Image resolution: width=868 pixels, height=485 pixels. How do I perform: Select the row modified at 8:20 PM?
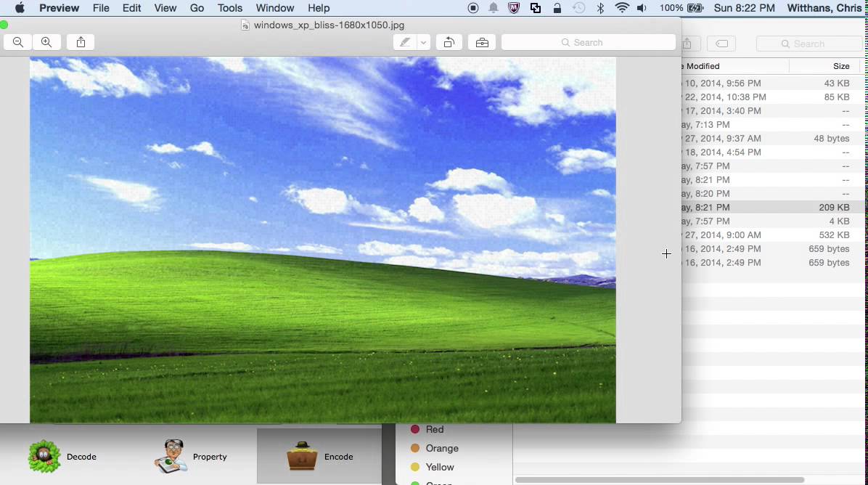click(x=773, y=193)
